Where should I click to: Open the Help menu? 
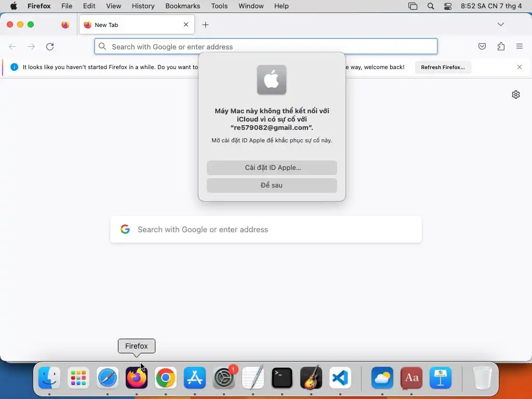pos(282,6)
